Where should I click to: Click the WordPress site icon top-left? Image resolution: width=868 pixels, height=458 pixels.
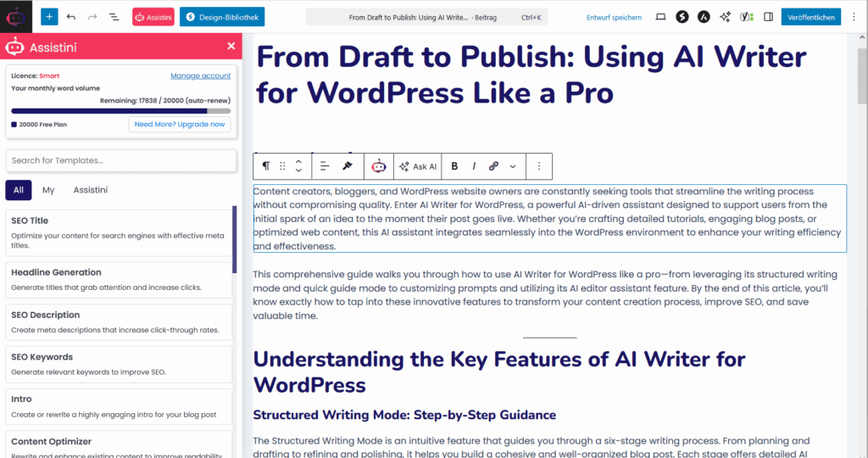pyautogui.click(x=16, y=17)
